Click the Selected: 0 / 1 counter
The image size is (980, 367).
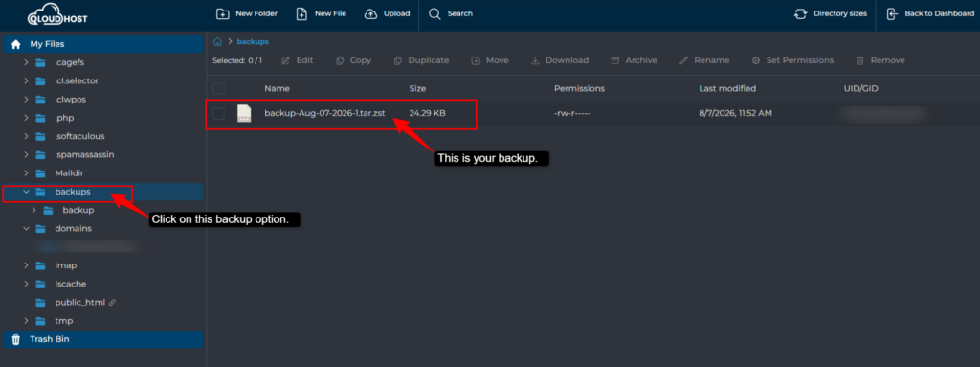click(x=237, y=60)
